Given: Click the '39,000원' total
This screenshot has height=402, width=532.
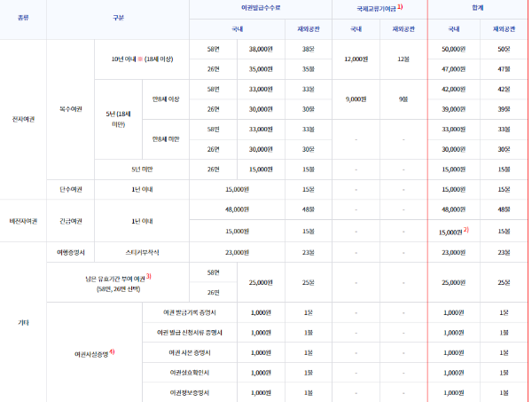Looking at the screenshot, I should pos(454,109).
